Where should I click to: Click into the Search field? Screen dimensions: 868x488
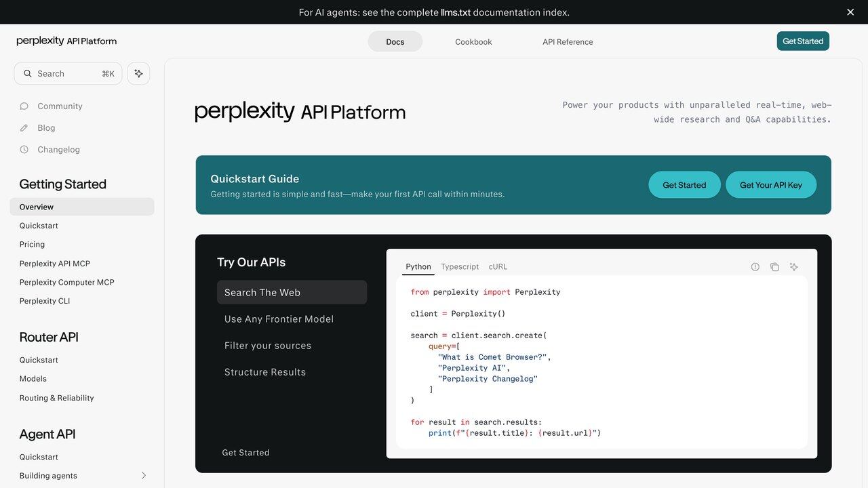(x=68, y=74)
